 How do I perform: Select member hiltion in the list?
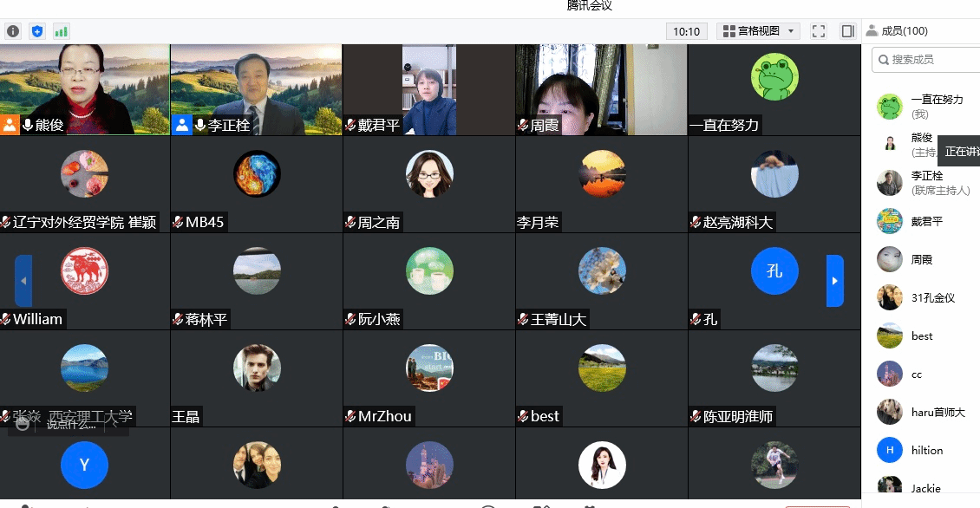click(925, 450)
